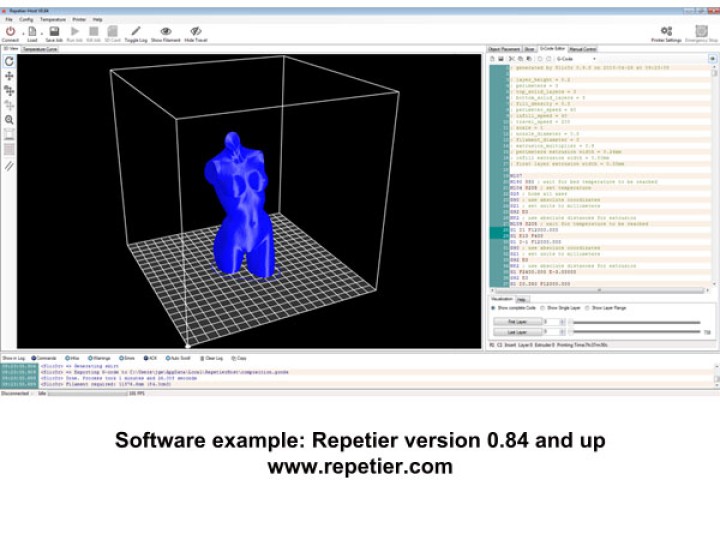Open the File menu
This screenshot has height=540, width=720.
9,19
